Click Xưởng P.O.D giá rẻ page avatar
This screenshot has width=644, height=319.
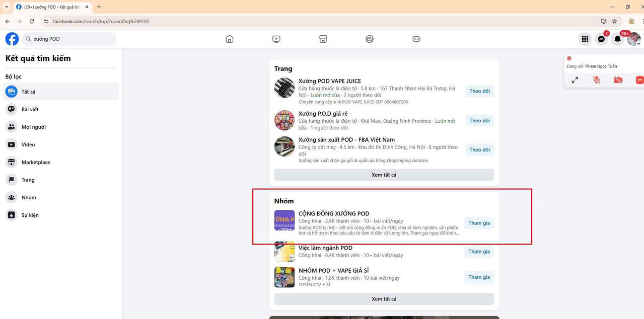point(284,120)
